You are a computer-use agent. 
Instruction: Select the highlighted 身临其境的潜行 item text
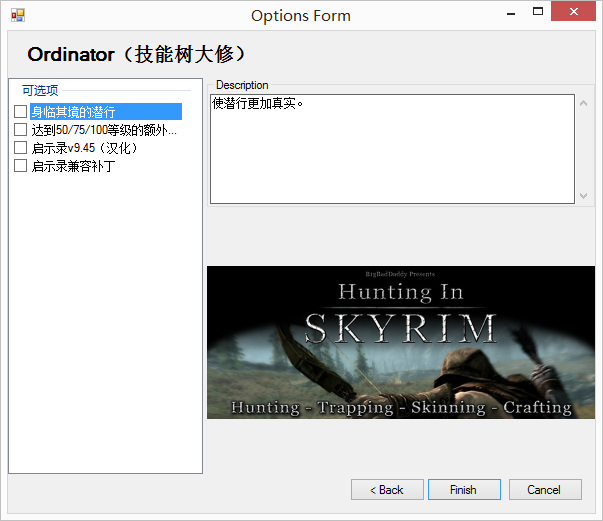point(74,112)
